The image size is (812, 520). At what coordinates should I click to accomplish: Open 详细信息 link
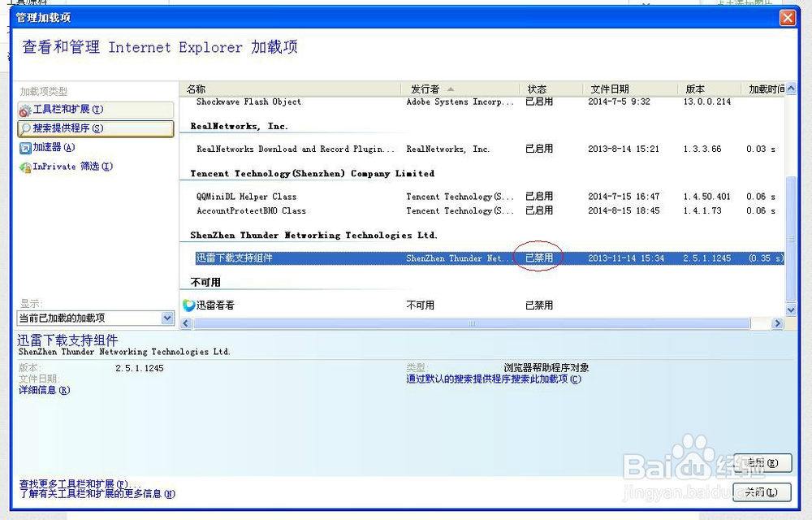click(x=44, y=390)
